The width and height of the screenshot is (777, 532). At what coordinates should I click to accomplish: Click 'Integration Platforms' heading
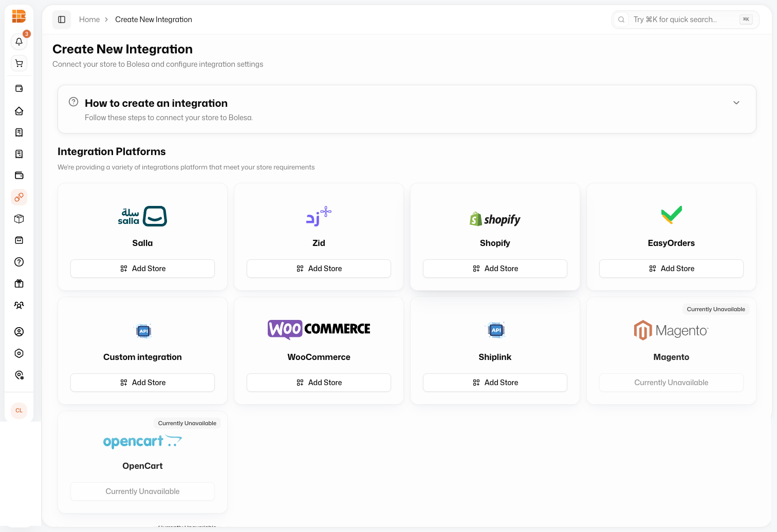point(112,151)
